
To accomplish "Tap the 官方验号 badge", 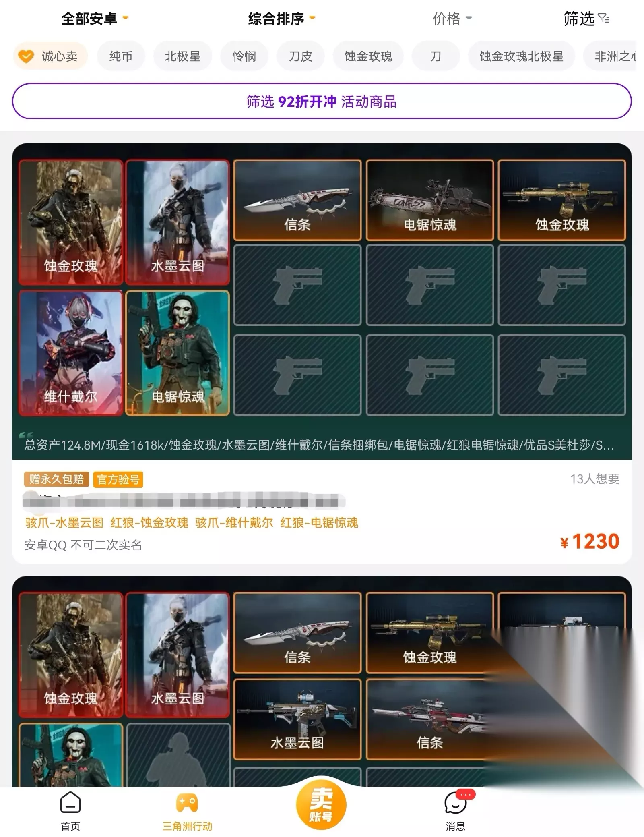I will [x=118, y=479].
